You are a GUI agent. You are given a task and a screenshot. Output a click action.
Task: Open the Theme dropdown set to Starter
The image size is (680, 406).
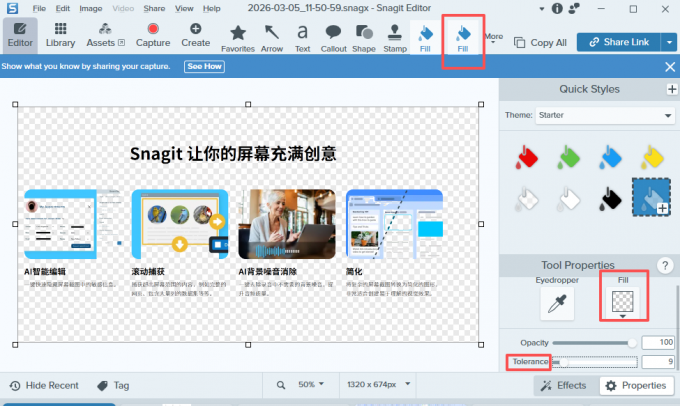click(x=605, y=115)
